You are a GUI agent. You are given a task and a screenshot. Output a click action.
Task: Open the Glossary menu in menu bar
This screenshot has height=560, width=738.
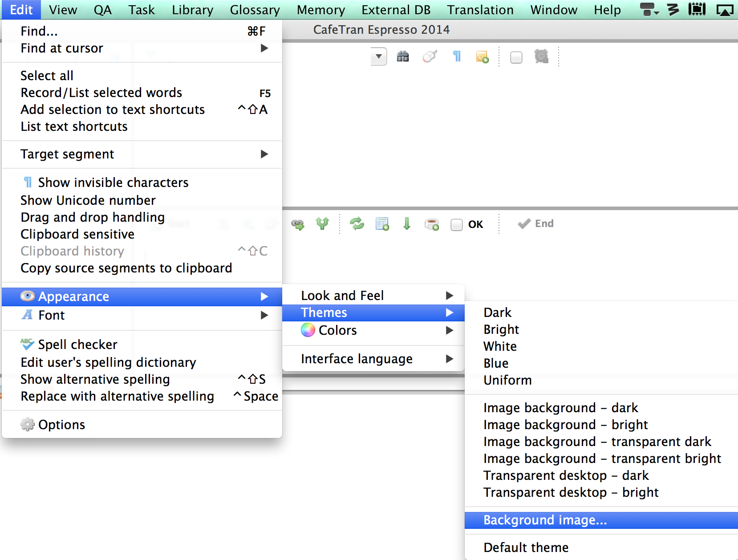click(x=255, y=10)
